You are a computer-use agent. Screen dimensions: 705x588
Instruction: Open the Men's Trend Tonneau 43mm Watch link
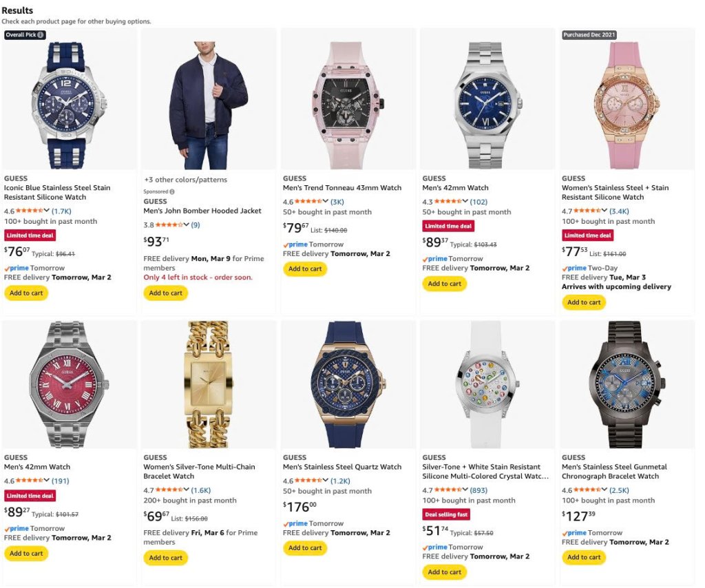(341, 188)
